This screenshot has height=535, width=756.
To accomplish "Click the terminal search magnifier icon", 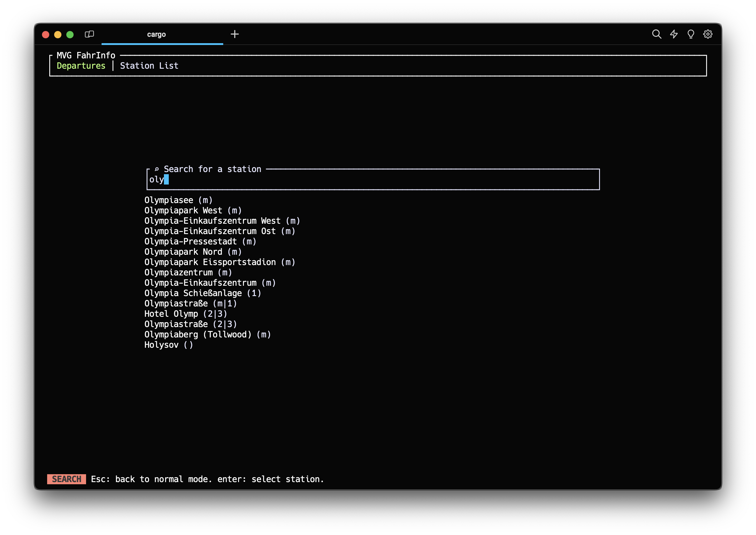I will (656, 34).
